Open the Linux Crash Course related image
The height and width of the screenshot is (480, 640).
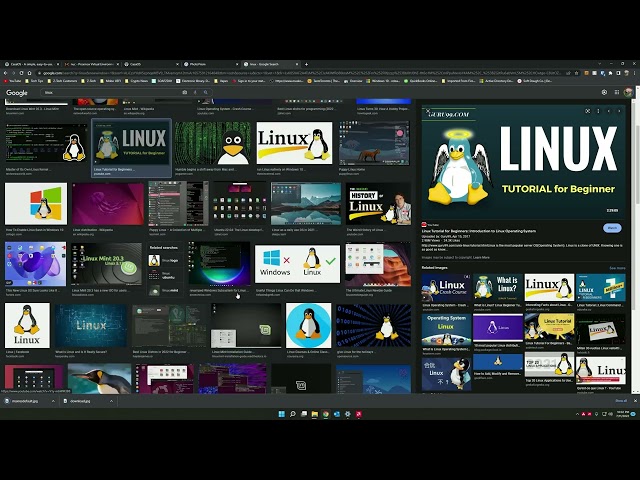[446, 288]
